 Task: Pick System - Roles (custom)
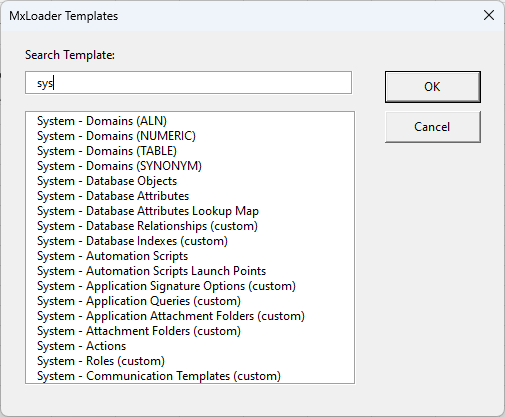[190, 361]
